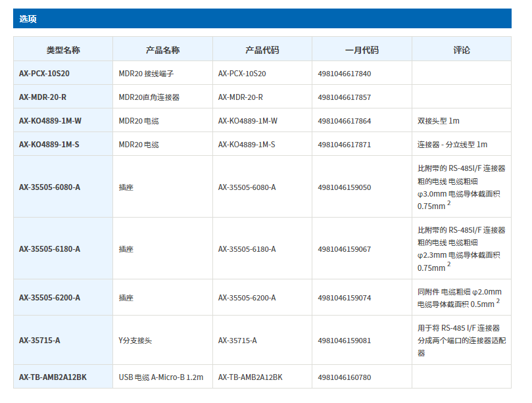Click bold type name AX-TB-AMB2A12BK

coord(53,377)
